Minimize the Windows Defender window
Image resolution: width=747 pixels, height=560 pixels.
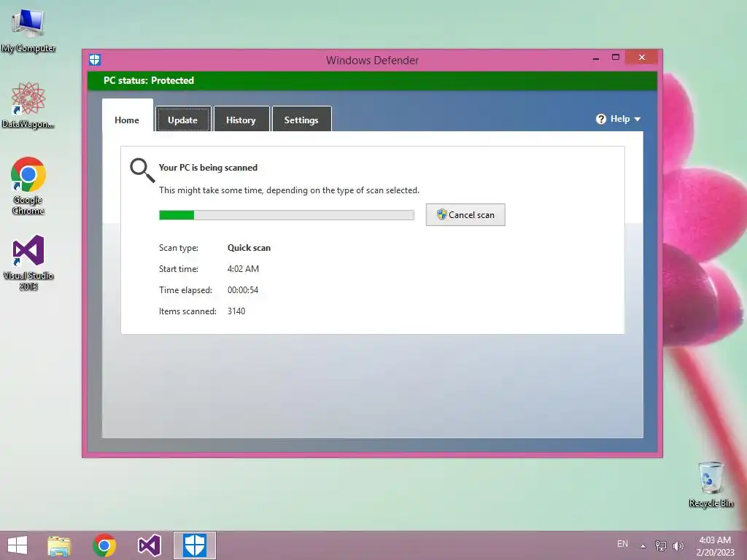(596, 58)
